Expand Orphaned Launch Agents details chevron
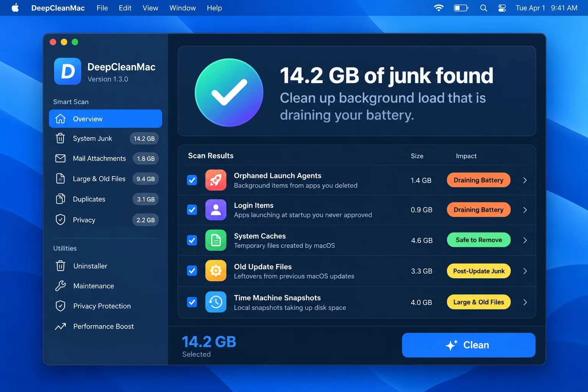Image resolution: width=588 pixels, height=392 pixels. (x=525, y=180)
